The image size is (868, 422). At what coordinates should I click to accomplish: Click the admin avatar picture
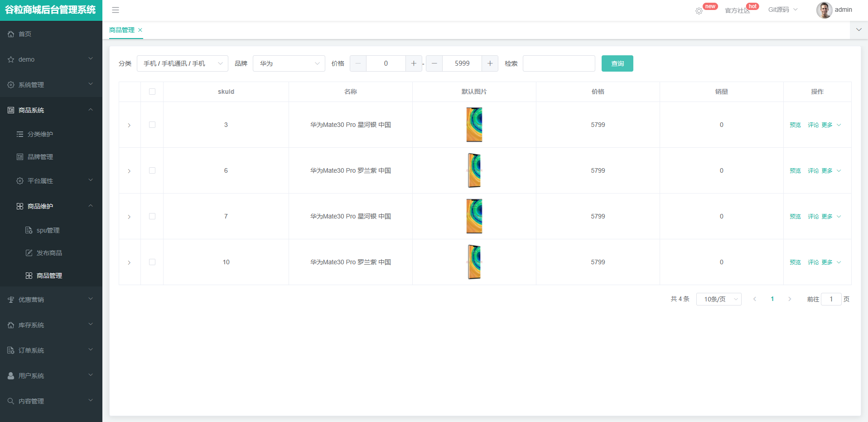[824, 10]
